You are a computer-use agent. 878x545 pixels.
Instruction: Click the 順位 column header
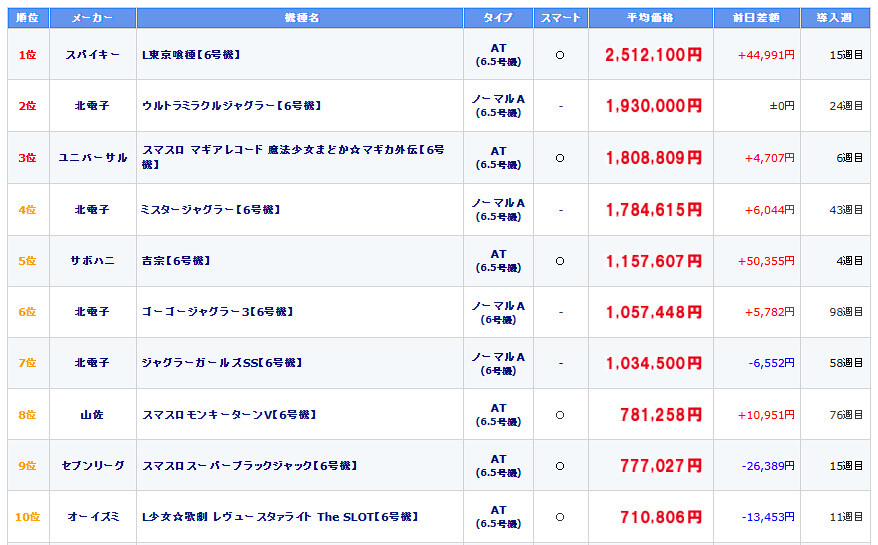[x=28, y=18]
